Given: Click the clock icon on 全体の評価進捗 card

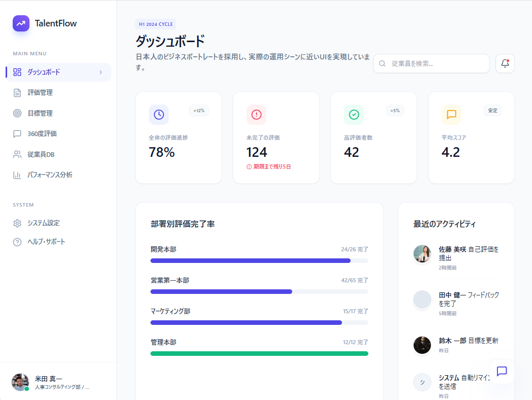Looking at the screenshot, I should pos(159,115).
